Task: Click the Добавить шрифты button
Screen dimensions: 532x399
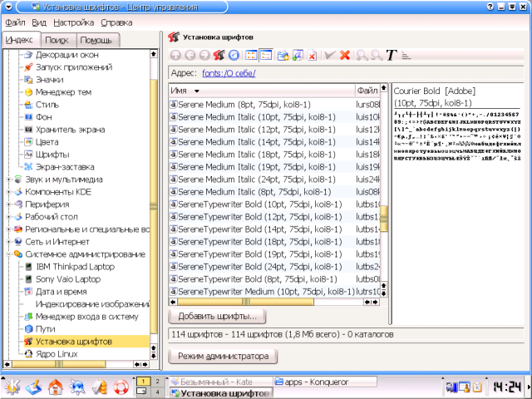Action: coord(217,316)
